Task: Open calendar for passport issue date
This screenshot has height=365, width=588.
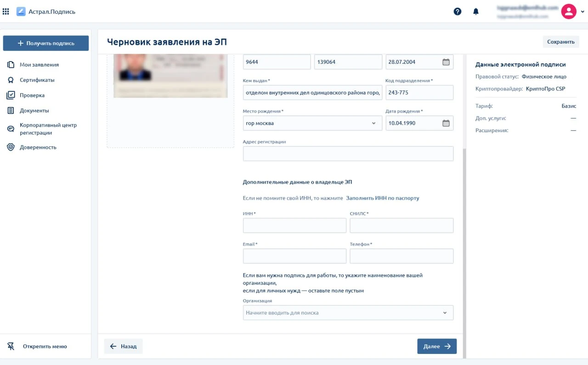Action: coord(446,62)
